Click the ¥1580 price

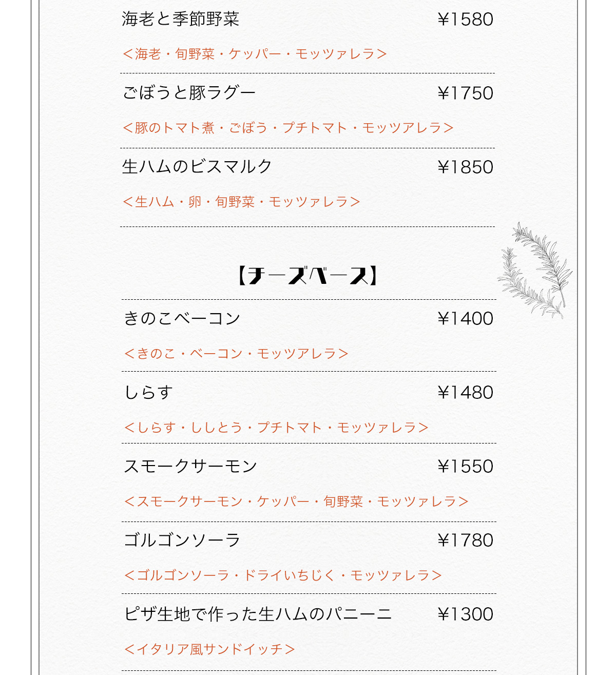(465, 20)
